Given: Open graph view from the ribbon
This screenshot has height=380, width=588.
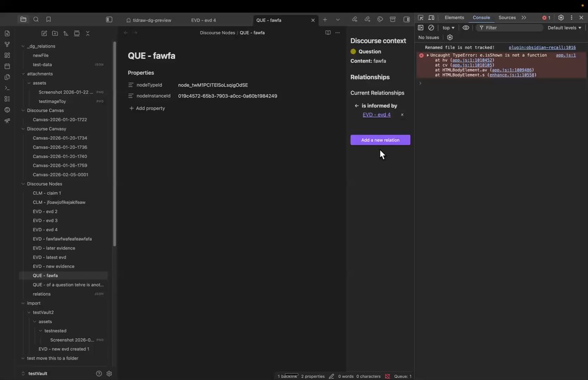Looking at the screenshot, I should (x=7, y=44).
